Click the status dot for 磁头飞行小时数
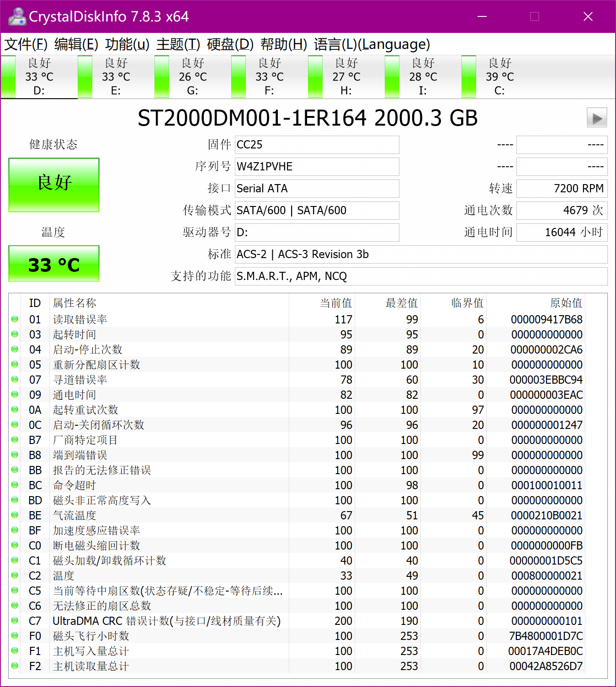 click(15, 635)
